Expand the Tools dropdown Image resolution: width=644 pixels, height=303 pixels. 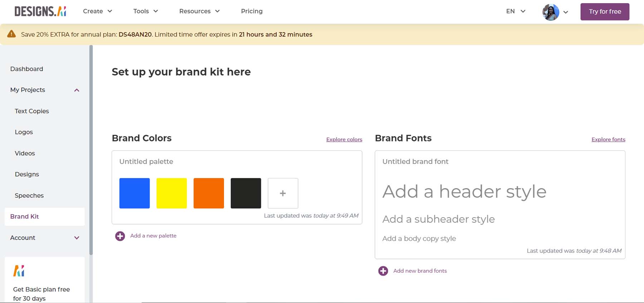[x=145, y=11]
